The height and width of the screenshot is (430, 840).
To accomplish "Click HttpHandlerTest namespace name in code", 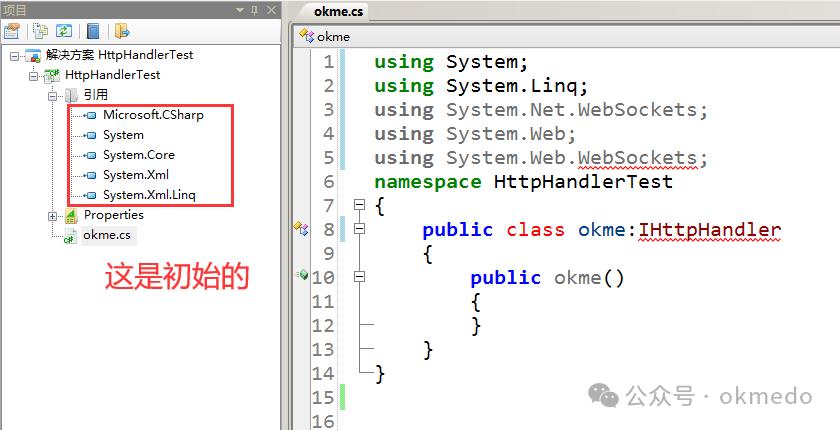I will coord(583,182).
